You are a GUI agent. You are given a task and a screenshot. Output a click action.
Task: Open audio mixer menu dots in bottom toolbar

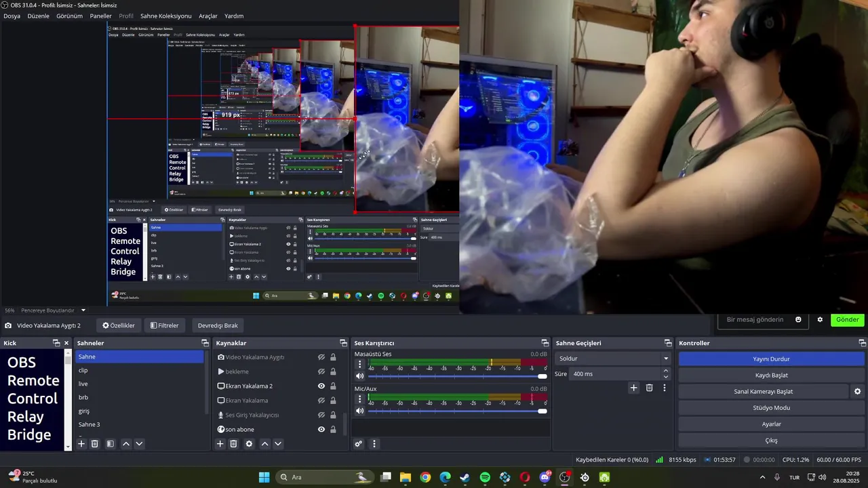374,444
